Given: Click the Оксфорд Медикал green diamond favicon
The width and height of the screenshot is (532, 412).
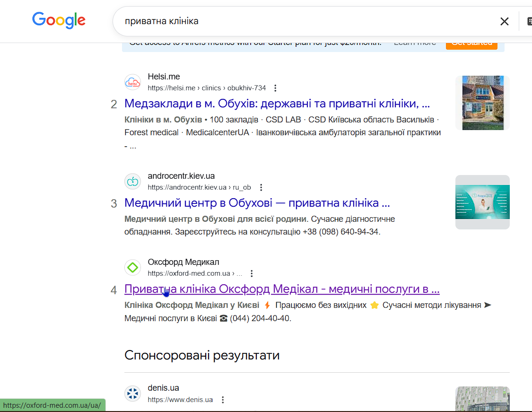Looking at the screenshot, I should point(133,268).
